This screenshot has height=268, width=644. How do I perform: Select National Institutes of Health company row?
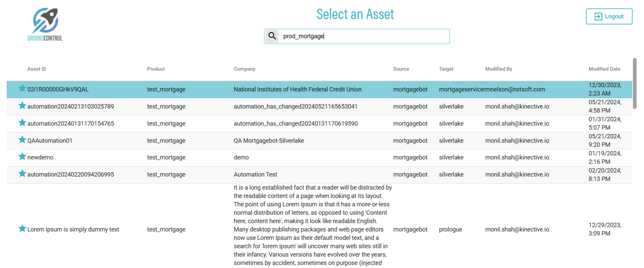click(x=298, y=89)
